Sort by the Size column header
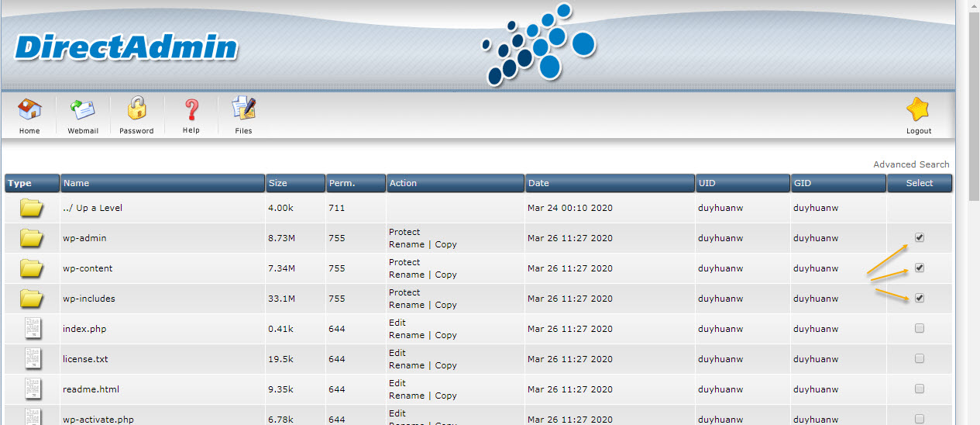The width and height of the screenshot is (980, 425). coord(277,183)
